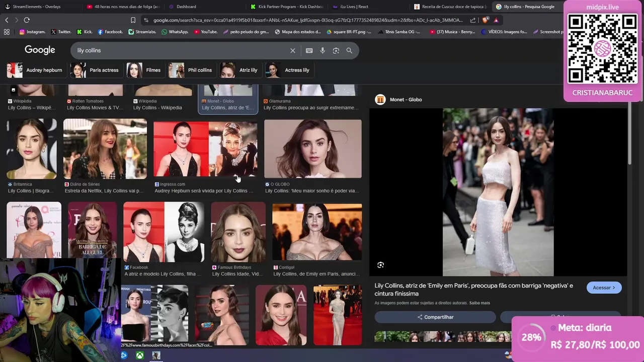Open the Saiba mais link
Image resolution: width=644 pixels, height=362 pixels.
(x=479, y=303)
